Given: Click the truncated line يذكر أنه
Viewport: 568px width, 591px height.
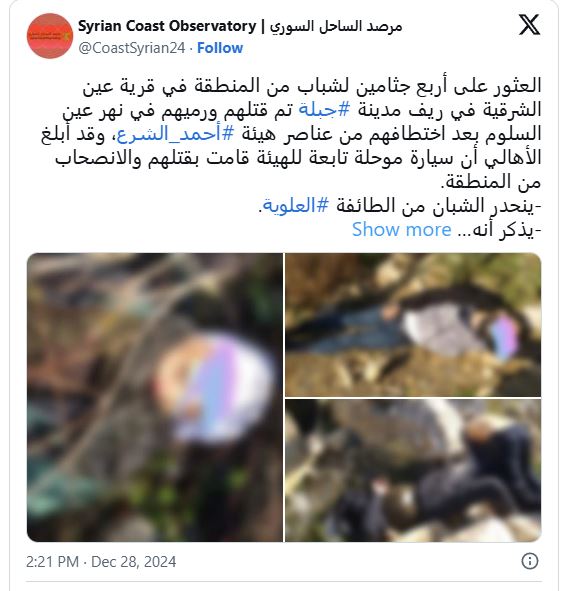Looking at the screenshot, I should 499,230.
